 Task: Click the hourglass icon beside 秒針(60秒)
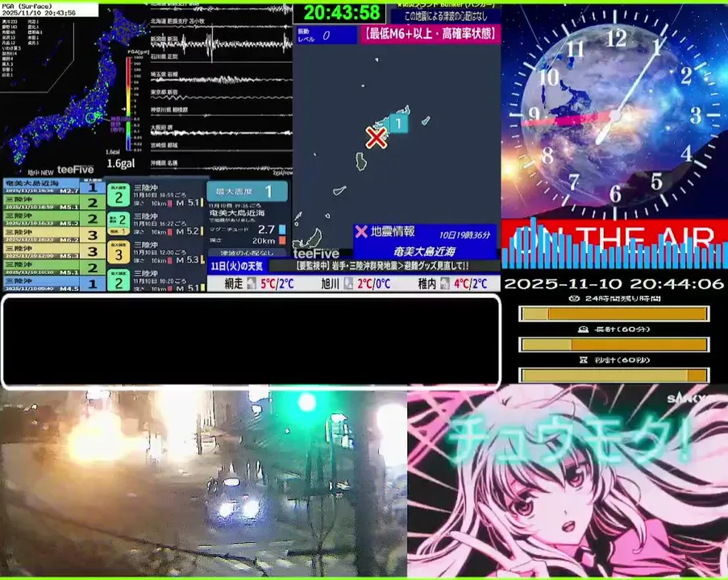[x=583, y=359]
